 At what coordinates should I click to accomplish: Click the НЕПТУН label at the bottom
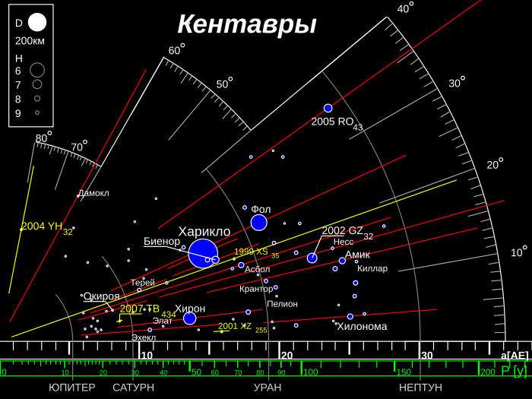click(420, 388)
